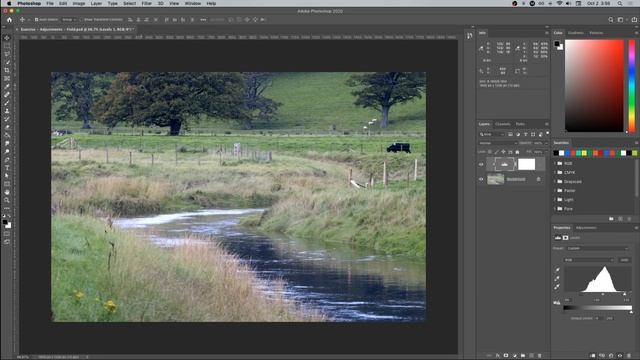Click the blue swatch in Swatches panel
Screen dimensions: 640x360
tap(567, 153)
